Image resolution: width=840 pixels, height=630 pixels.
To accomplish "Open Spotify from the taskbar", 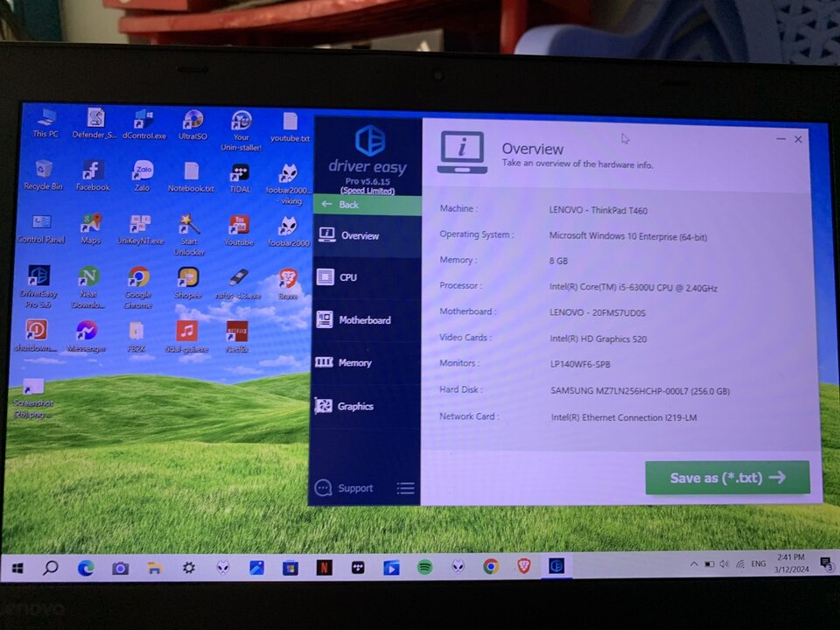I will [x=425, y=567].
